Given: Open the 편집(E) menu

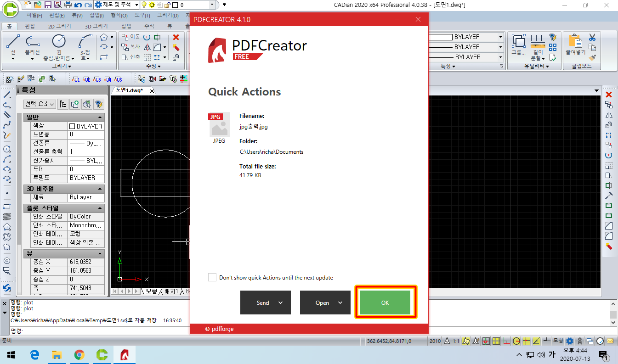Looking at the screenshot, I should tap(57, 15).
